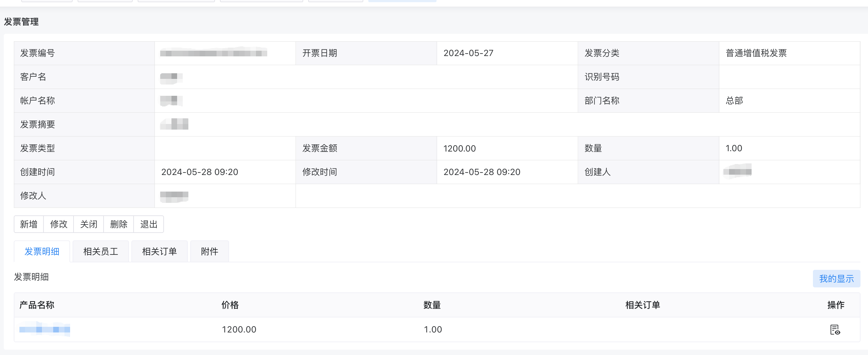The height and width of the screenshot is (355, 868).
Task: Click the 价格 column header
Action: (x=230, y=305)
